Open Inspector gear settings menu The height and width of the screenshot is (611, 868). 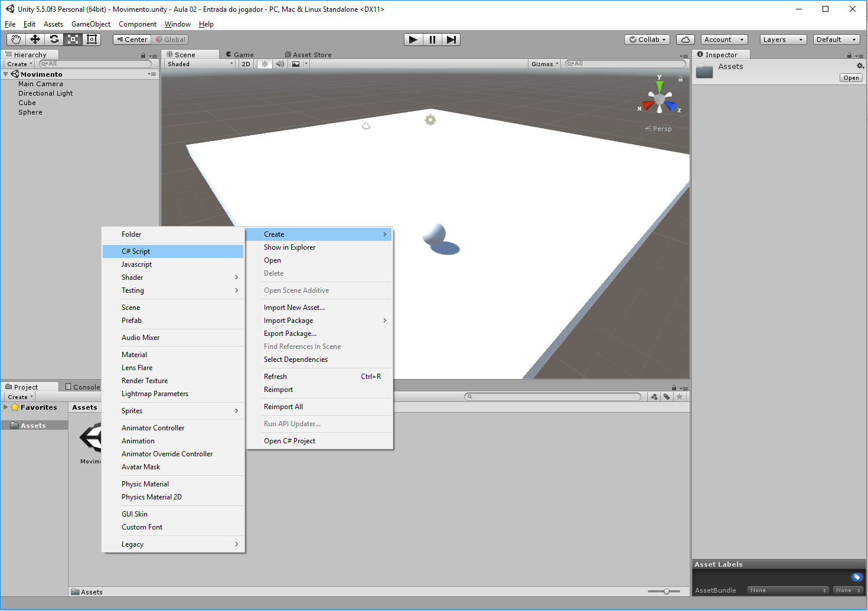click(x=860, y=66)
